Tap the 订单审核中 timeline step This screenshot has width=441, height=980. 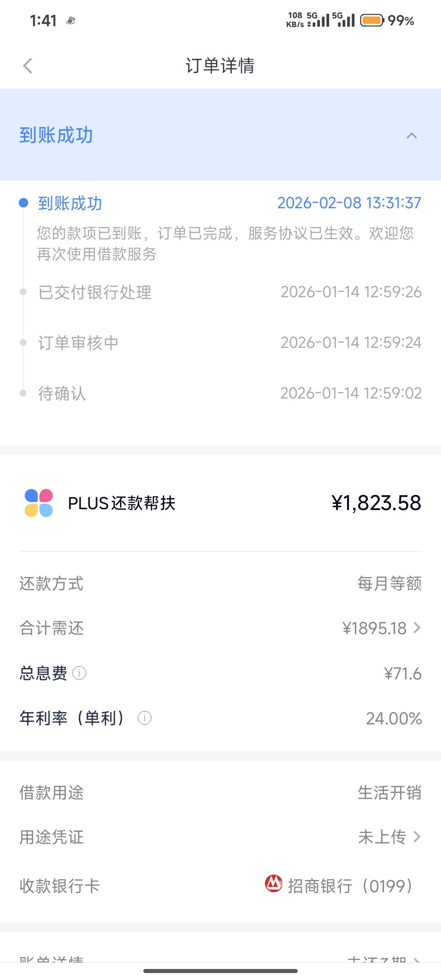coord(78,343)
